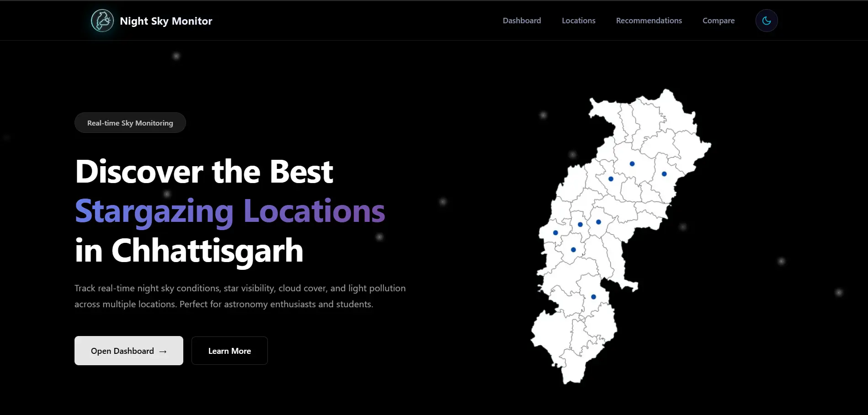The width and height of the screenshot is (868, 415).
Task: Select Compare in the navigation bar
Action: tap(719, 21)
